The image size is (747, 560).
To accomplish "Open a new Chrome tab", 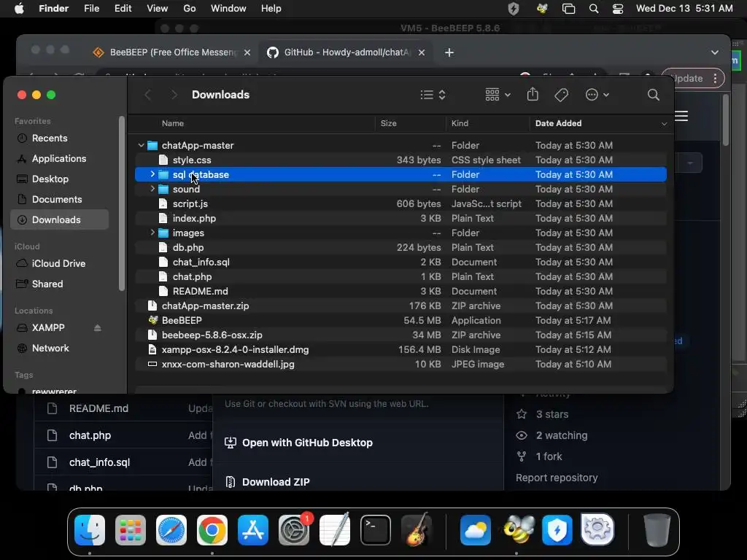I will click(x=449, y=52).
